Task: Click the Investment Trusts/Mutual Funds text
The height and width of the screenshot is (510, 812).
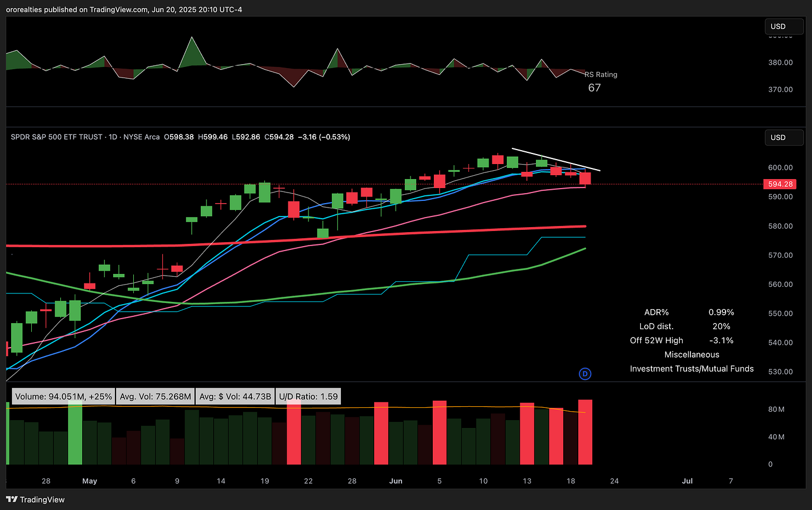Action: click(x=692, y=369)
